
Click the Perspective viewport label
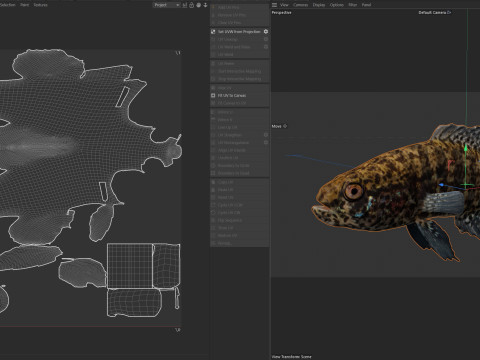click(281, 12)
